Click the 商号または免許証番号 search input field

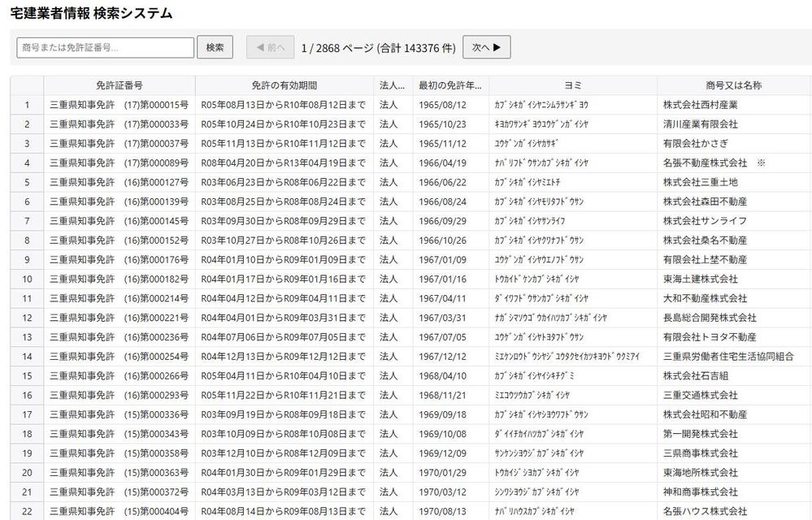click(x=105, y=48)
